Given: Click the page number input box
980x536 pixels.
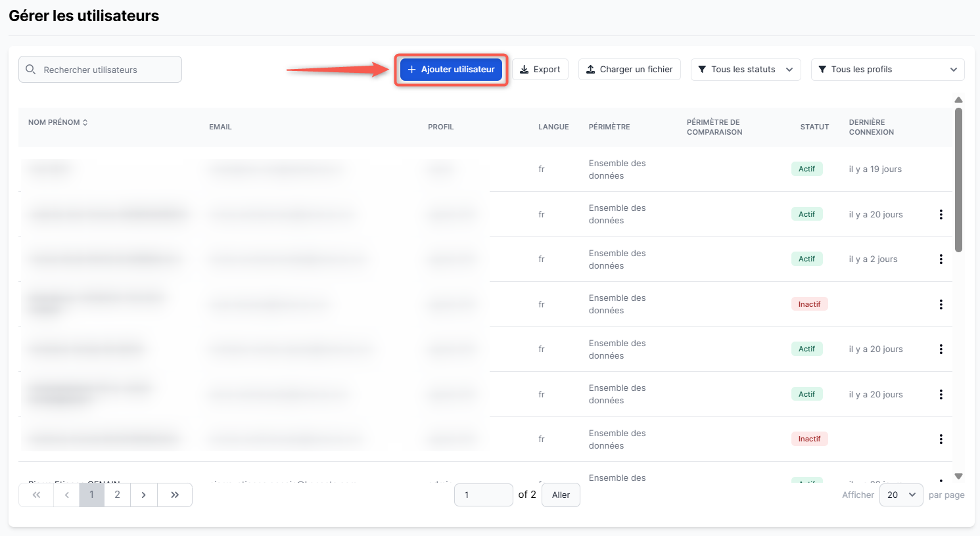Looking at the screenshot, I should click(x=483, y=495).
